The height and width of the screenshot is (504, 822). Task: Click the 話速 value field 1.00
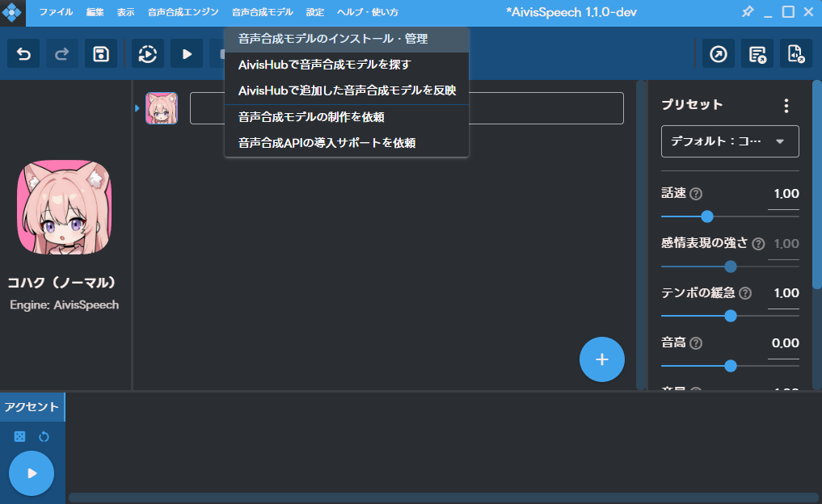coord(784,195)
